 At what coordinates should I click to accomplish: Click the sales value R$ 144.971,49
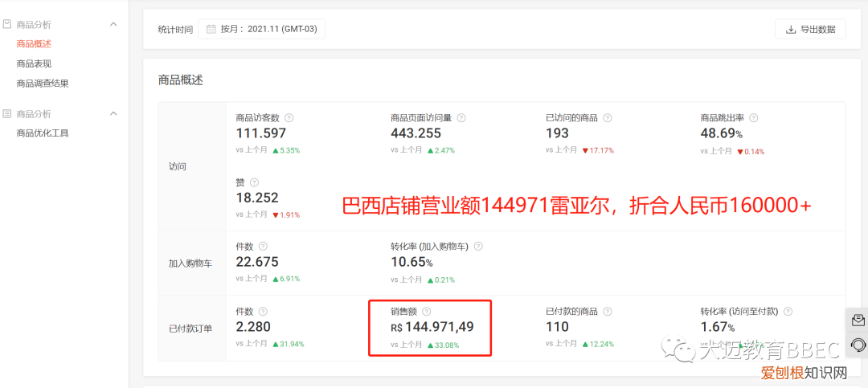point(432,327)
